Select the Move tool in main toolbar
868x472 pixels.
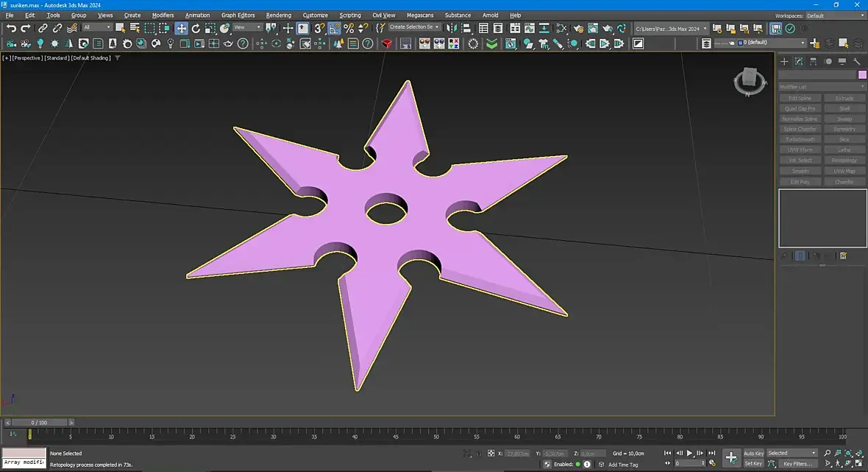(x=181, y=28)
